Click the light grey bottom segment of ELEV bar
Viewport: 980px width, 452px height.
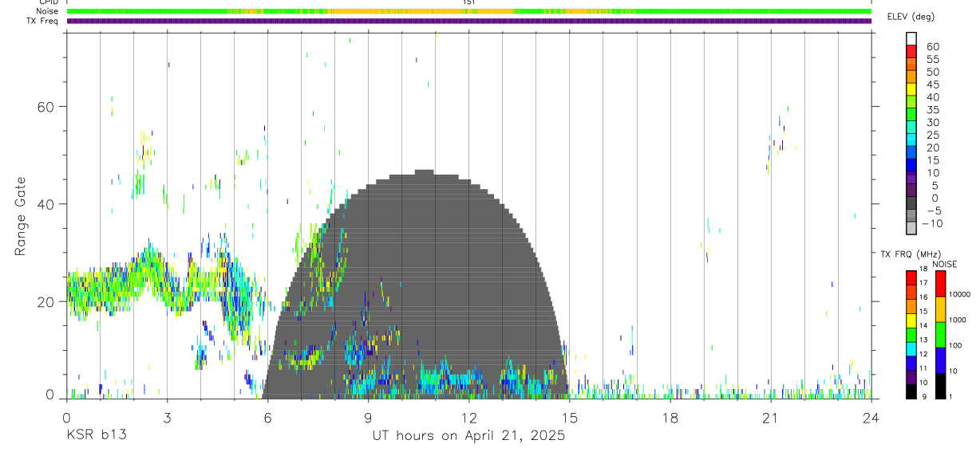coord(911,229)
